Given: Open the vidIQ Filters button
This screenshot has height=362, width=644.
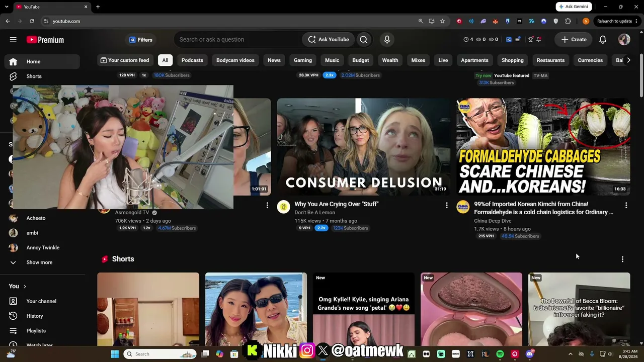Looking at the screenshot, I should [x=141, y=40].
